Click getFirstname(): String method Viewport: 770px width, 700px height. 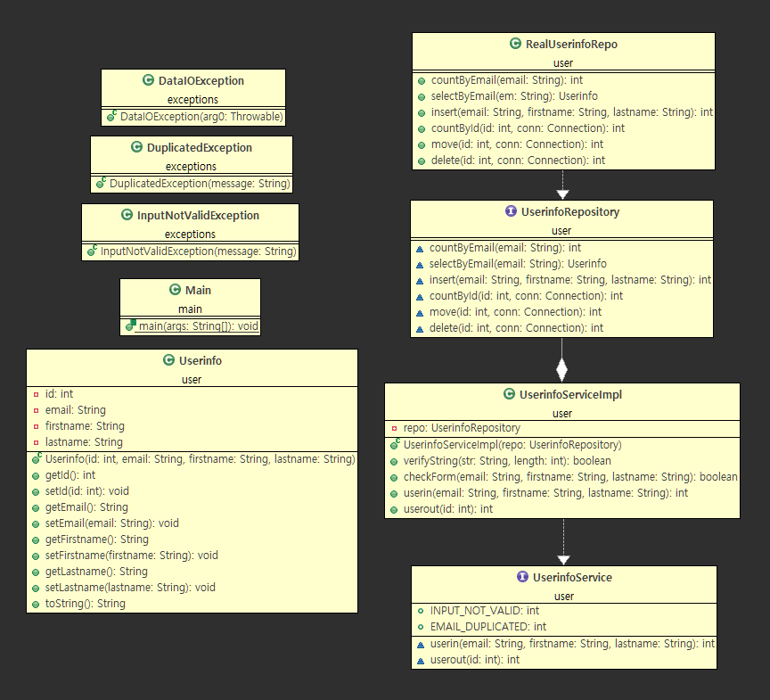[97, 539]
